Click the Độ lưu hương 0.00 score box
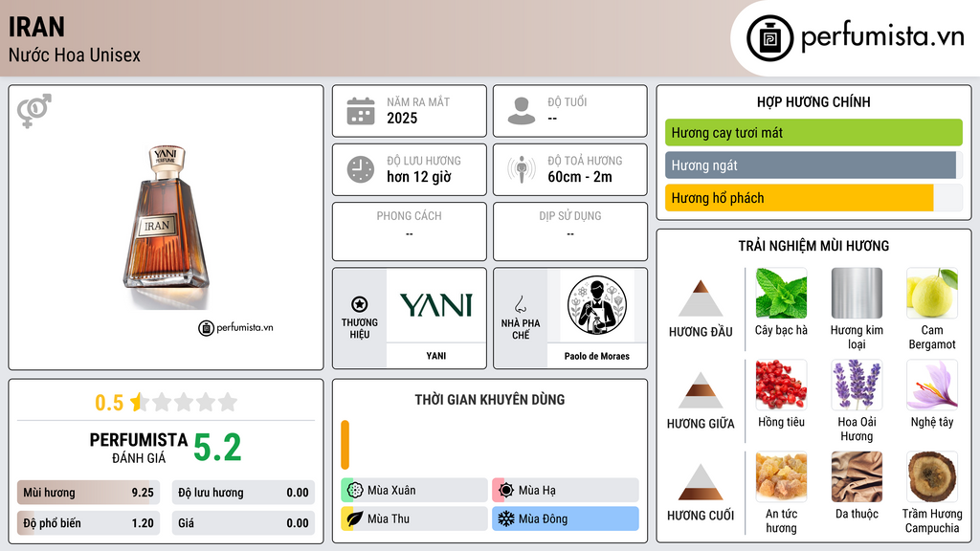 243,493
